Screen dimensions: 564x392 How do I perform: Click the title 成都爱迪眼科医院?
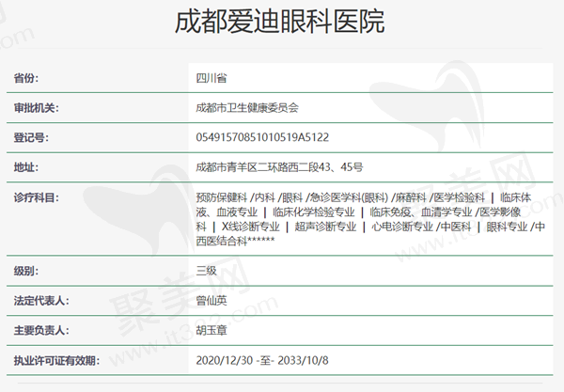280,22
